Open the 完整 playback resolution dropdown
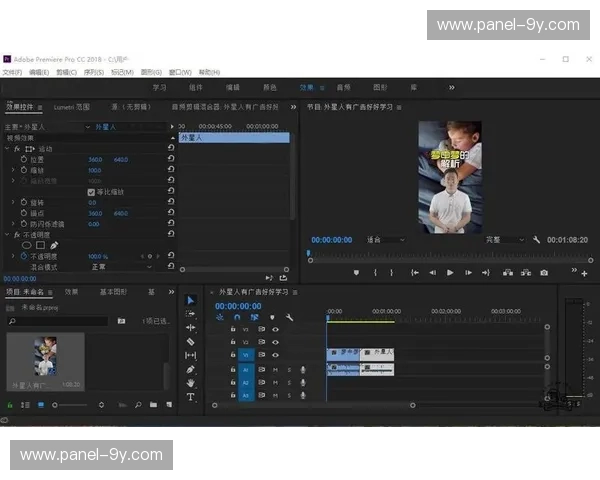Screen dimensions: 600x480 [506, 240]
